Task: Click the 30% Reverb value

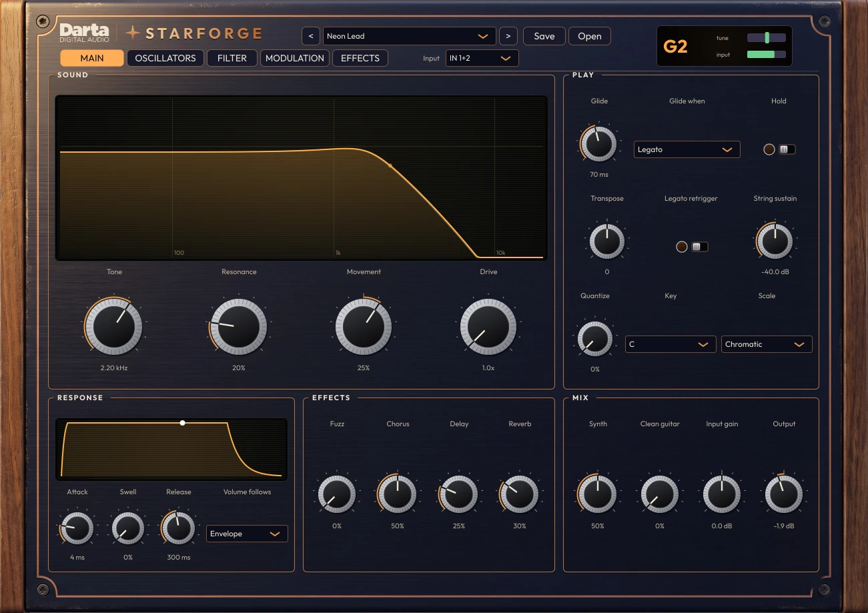Action: coord(520,526)
